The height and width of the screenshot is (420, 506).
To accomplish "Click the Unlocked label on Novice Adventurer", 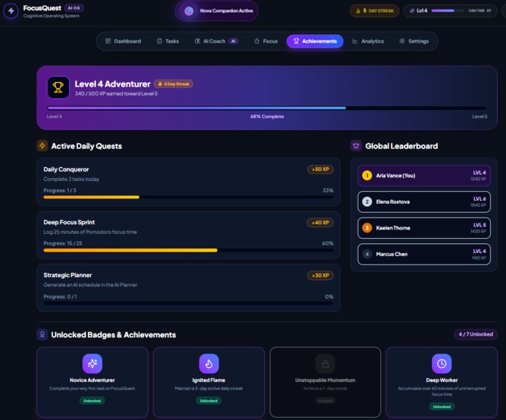I will point(92,401).
